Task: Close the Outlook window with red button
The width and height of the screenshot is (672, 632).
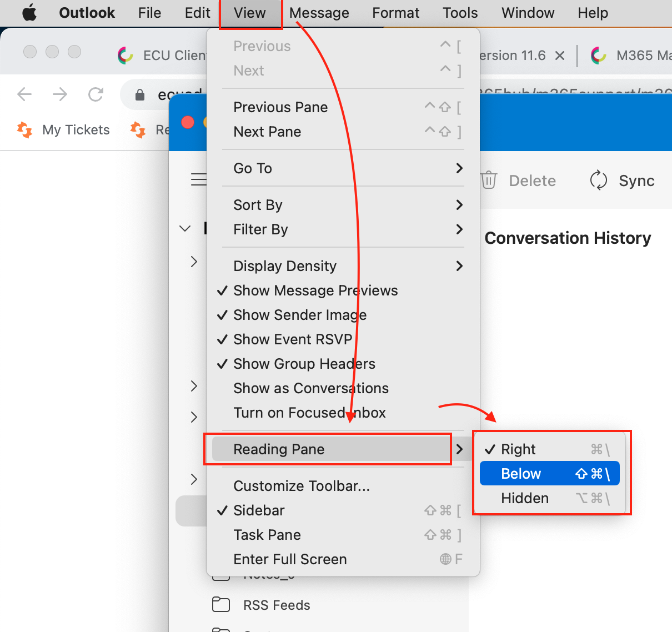Action: point(188,122)
